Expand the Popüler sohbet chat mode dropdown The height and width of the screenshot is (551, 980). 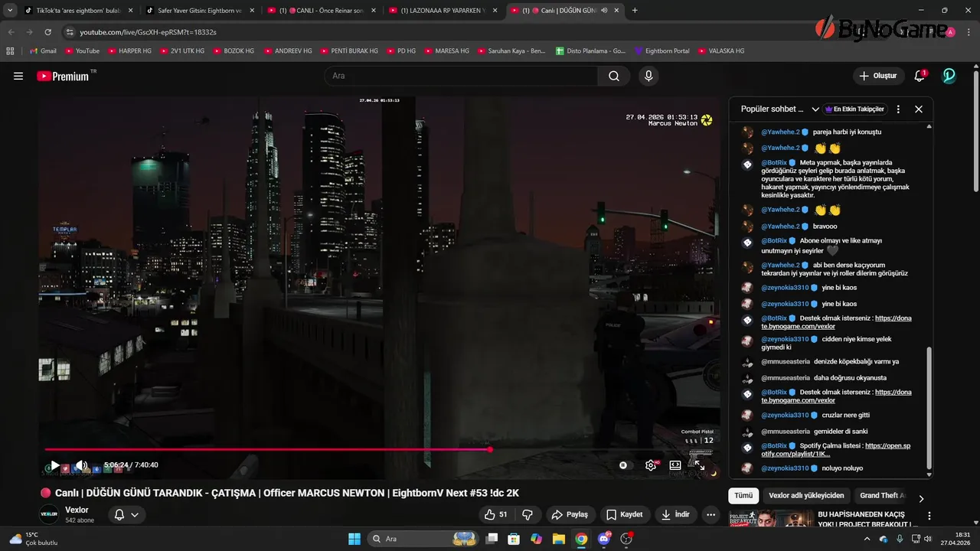click(779, 109)
